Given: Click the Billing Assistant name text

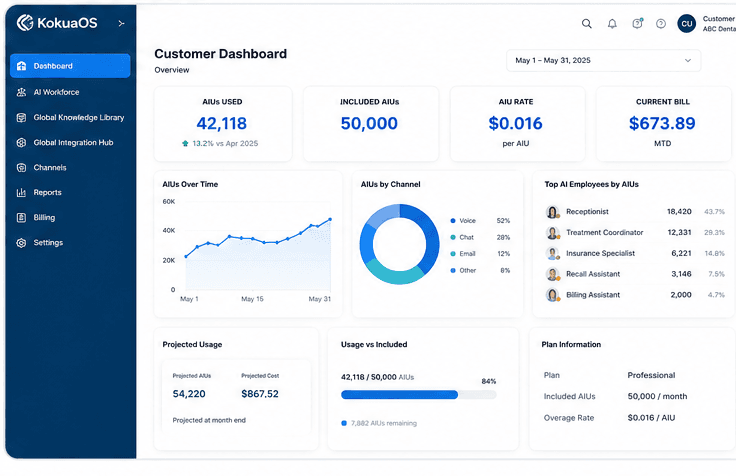Looking at the screenshot, I should pyautogui.click(x=593, y=295).
